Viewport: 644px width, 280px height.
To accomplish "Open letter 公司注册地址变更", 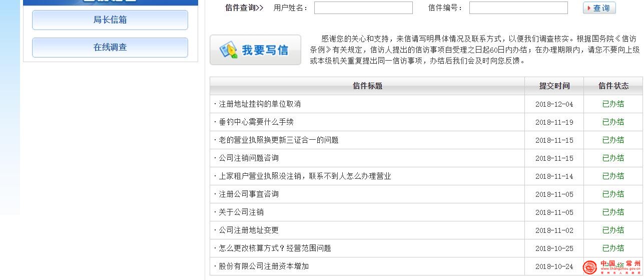I will tap(249, 230).
